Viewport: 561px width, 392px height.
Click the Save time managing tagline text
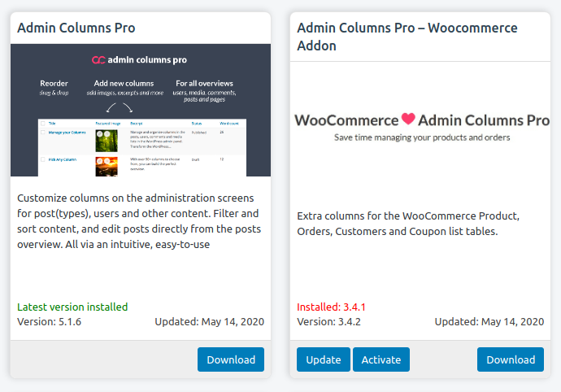(422, 137)
